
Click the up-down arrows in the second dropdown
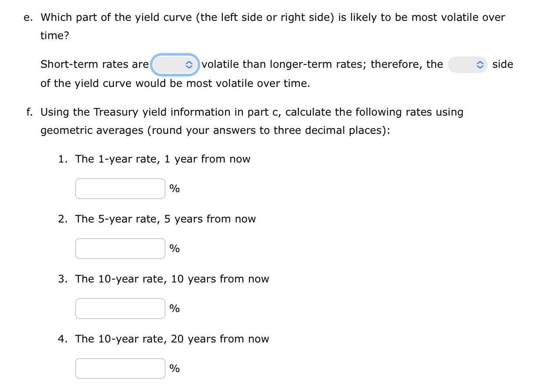[480, 64]
